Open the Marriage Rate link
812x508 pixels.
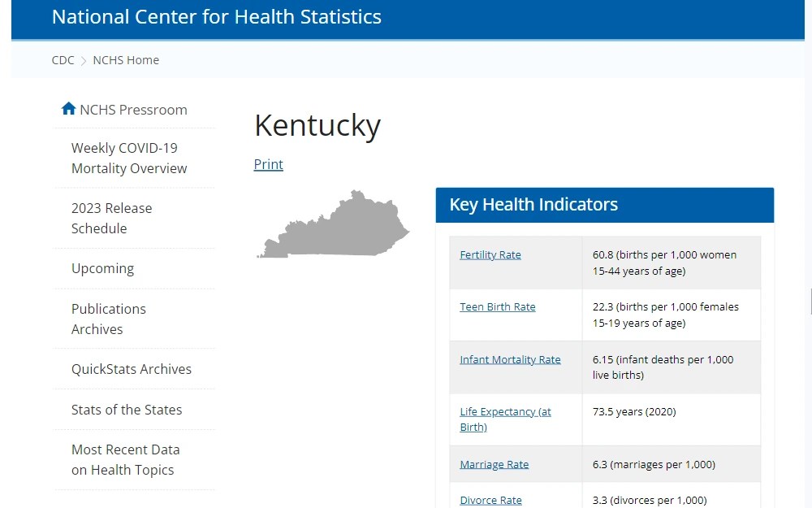[x=494, y=463]
